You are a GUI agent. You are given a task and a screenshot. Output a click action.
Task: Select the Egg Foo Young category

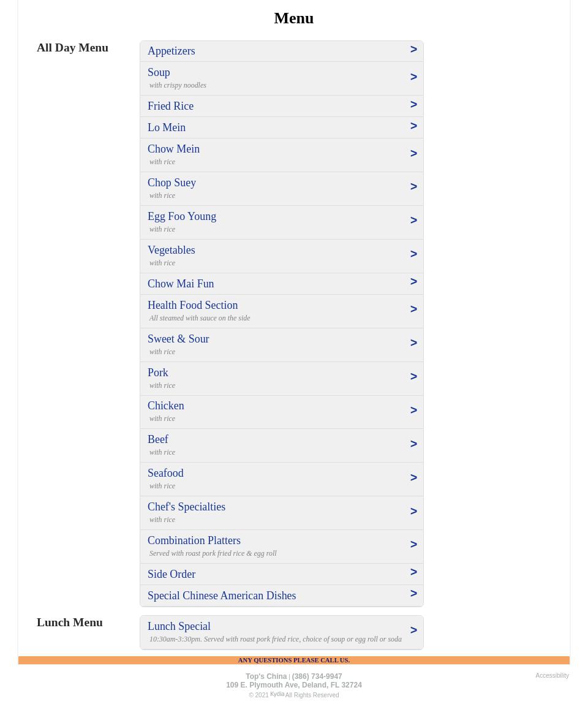pyautogui.click(x=182, y=216)
